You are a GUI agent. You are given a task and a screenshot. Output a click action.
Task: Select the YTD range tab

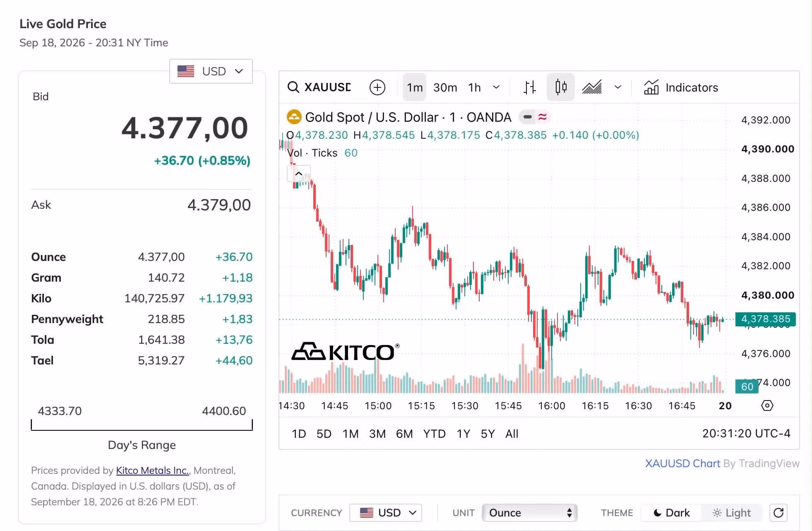click(x=434, y=434)
